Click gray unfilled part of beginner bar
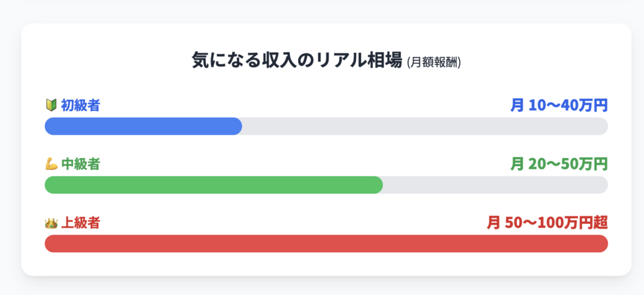The height and width of the screenshot is (295, 644). pos(425,126)
